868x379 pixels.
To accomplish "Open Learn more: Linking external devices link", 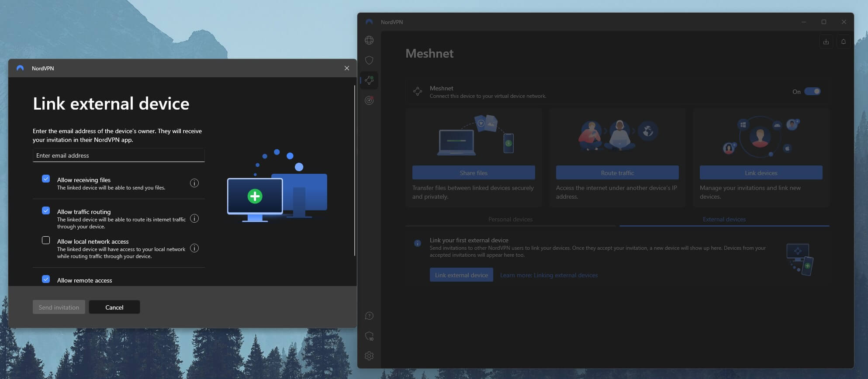I will pos(549,275).
